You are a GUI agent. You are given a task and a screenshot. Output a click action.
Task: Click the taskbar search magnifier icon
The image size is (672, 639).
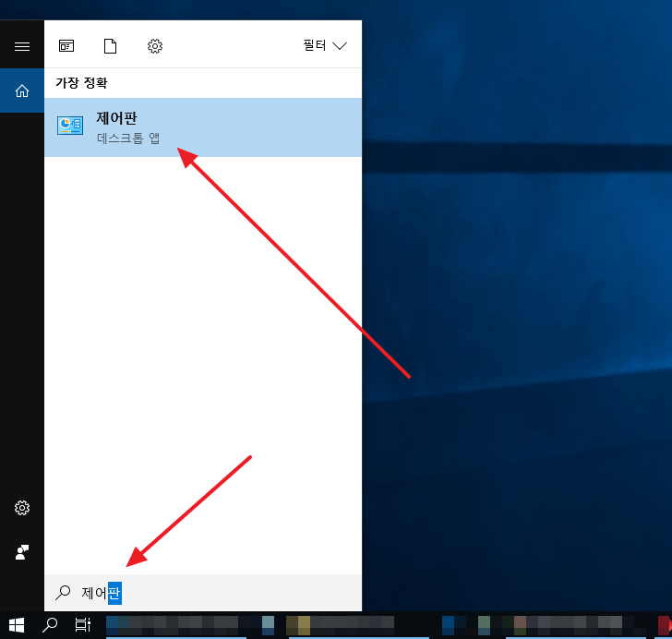tap(50, 625)
